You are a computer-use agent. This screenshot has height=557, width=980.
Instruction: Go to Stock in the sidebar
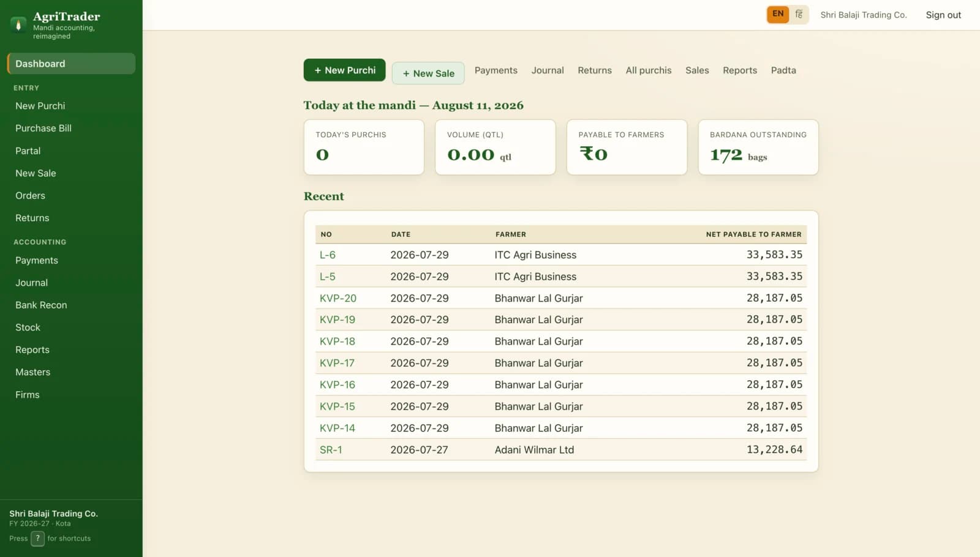point(71,327)
